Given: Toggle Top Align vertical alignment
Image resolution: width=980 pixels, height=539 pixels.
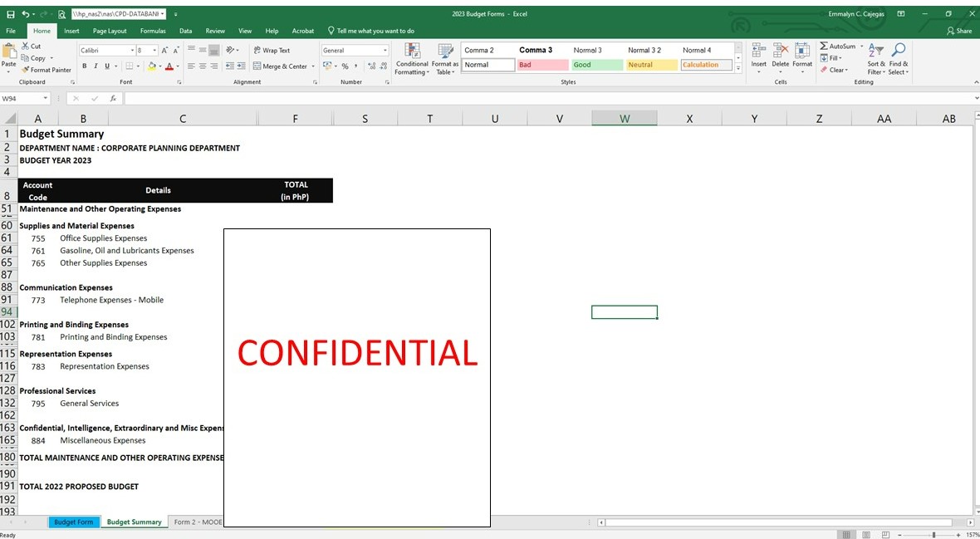Looking at the screenshot, I should (192, 50).
